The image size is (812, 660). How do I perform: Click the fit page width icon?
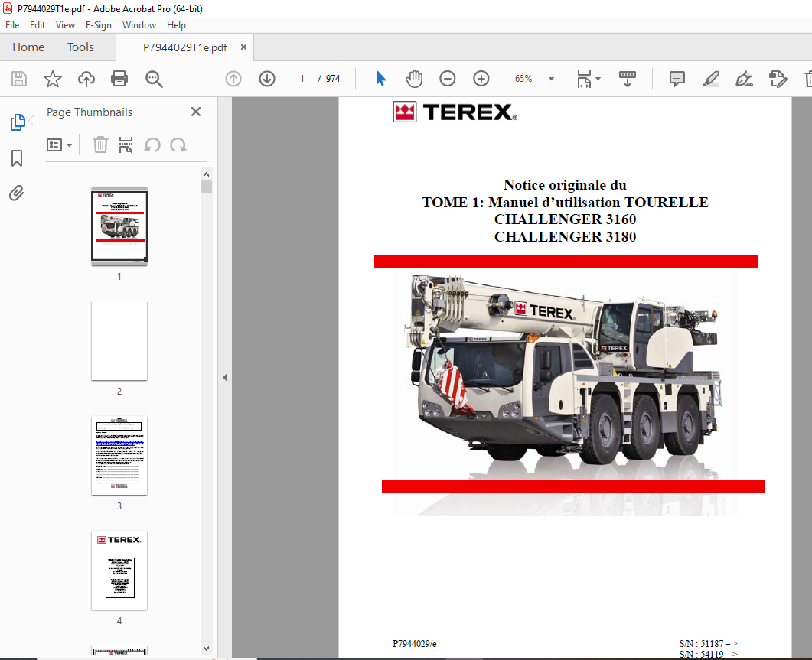tap(584, 79)
